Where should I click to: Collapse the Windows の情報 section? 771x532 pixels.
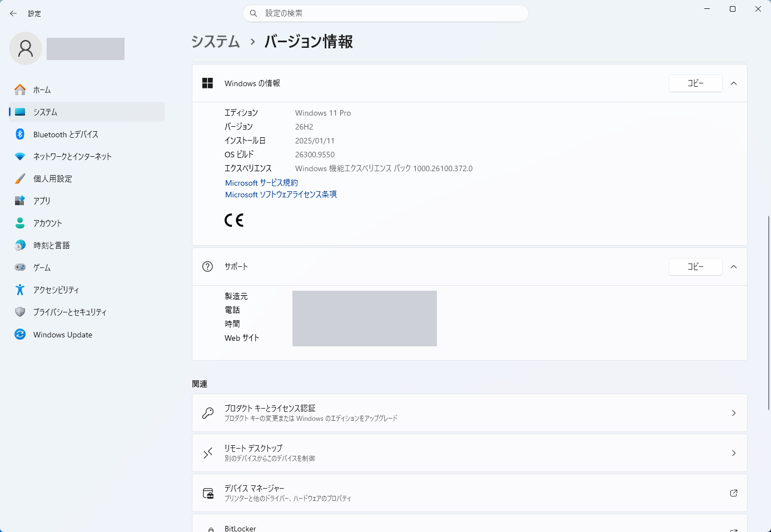[x=734, y=83]
